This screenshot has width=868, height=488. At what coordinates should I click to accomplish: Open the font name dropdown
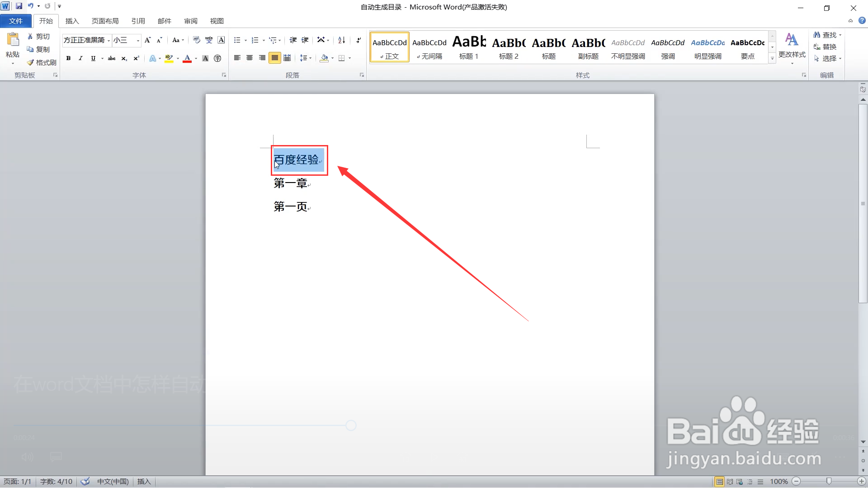click(x=108, y=41)
